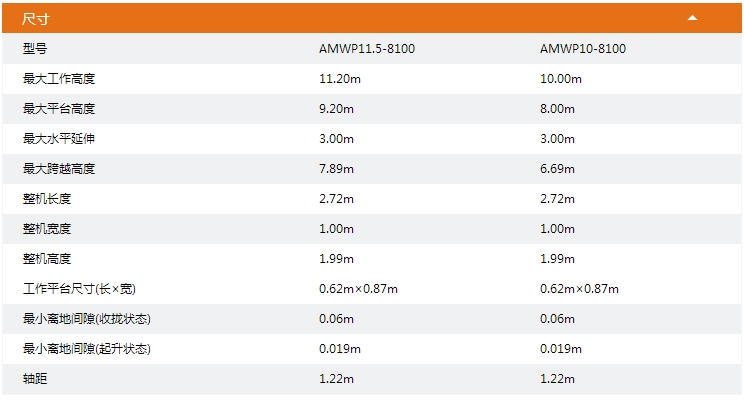The width and height of the screenshot is (744, 400).
Task: Click the AMWP11.5-8100 model name
Action: (x=367, y=48)
